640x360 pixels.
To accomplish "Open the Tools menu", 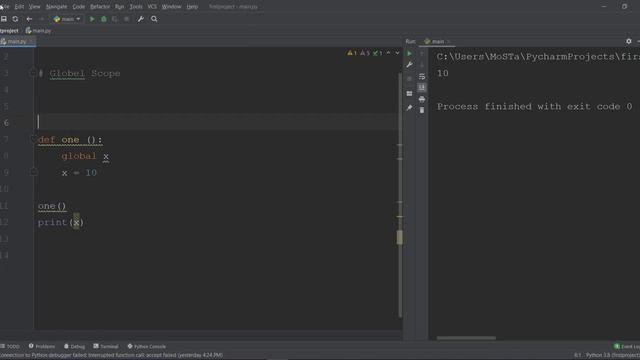I will [x=136, y=7].
